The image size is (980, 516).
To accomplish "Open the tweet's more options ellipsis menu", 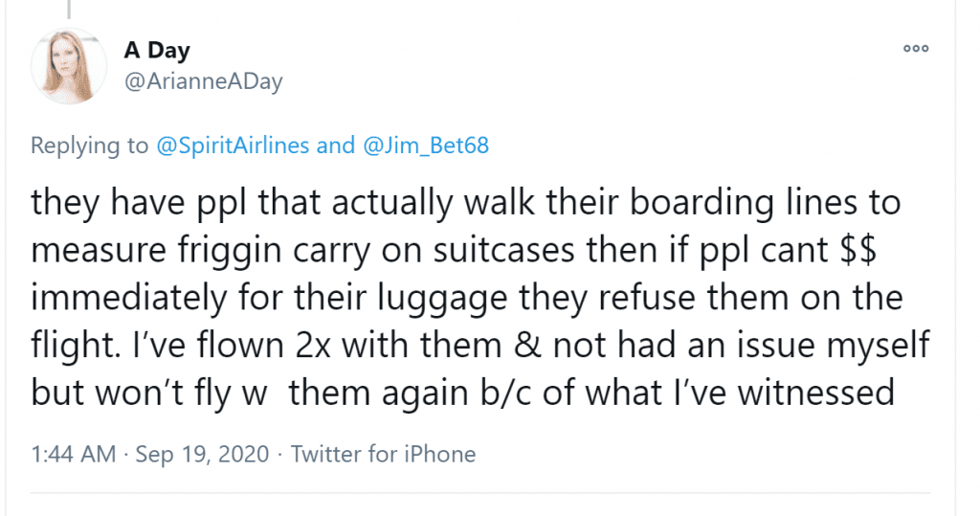I will pyautogui.click(x=916, y=48).
